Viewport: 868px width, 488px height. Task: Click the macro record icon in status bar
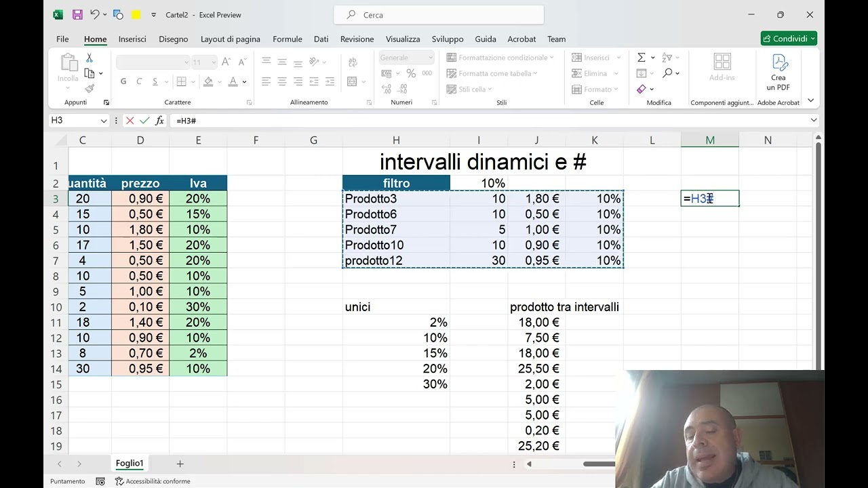point(100,481)
